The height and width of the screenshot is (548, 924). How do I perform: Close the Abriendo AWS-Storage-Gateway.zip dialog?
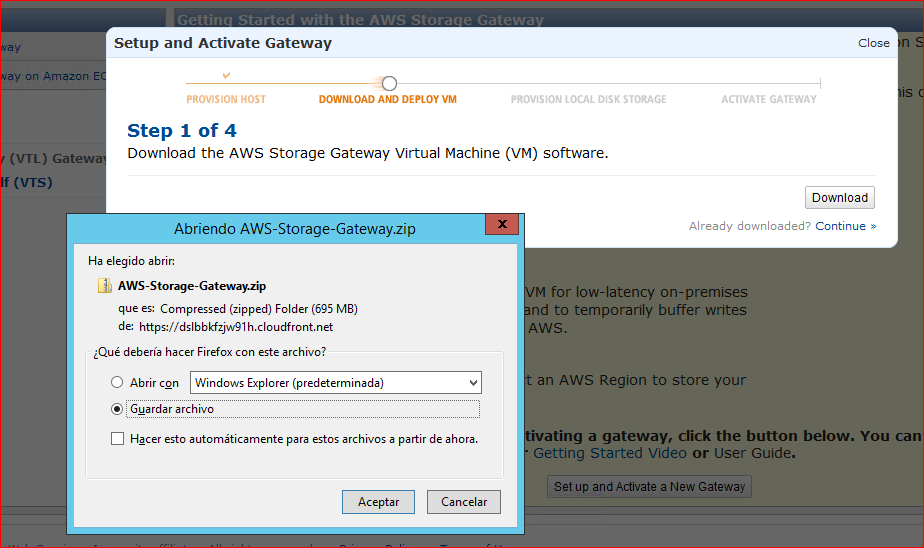[x=502, y=224]
